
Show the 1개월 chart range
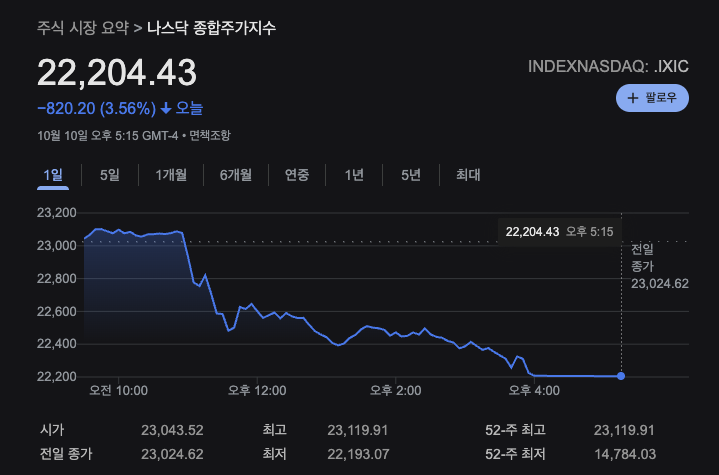[171, 175]
